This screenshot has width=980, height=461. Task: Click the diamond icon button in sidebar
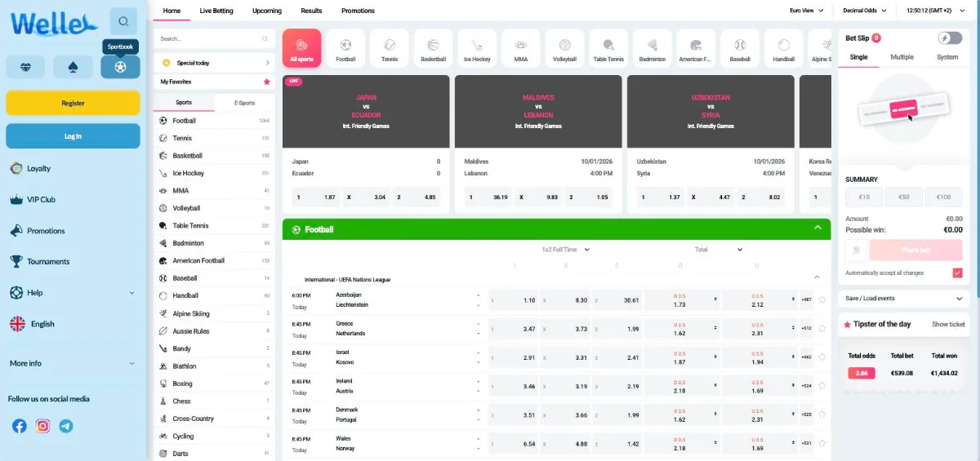pos(25,67)
